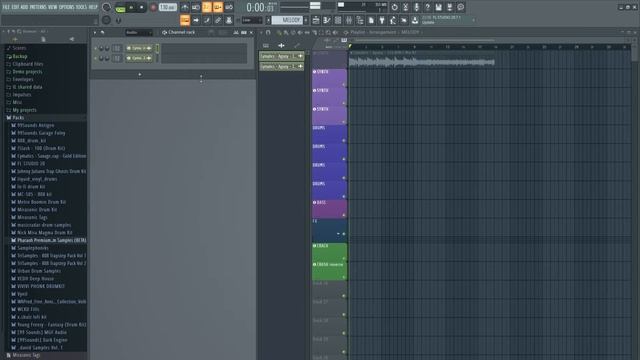640x360 pixels.
Task: Open the FL Studio update download icon
Action: 415,20
